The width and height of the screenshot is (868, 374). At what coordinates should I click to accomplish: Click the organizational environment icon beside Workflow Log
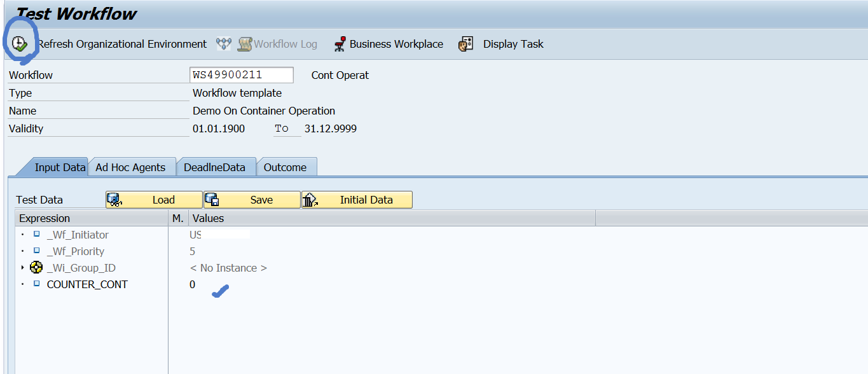224,44
